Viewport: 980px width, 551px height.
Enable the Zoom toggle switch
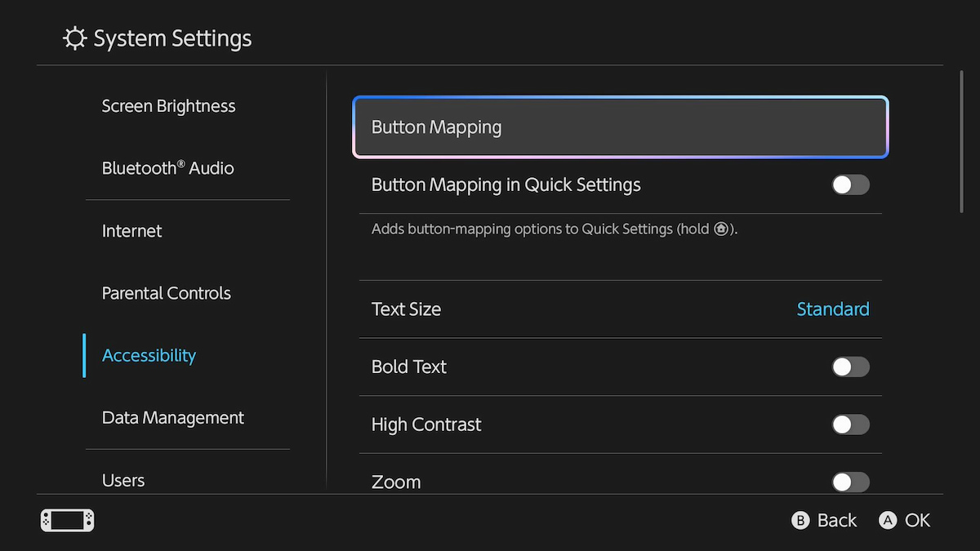click(x=850, y=482)
